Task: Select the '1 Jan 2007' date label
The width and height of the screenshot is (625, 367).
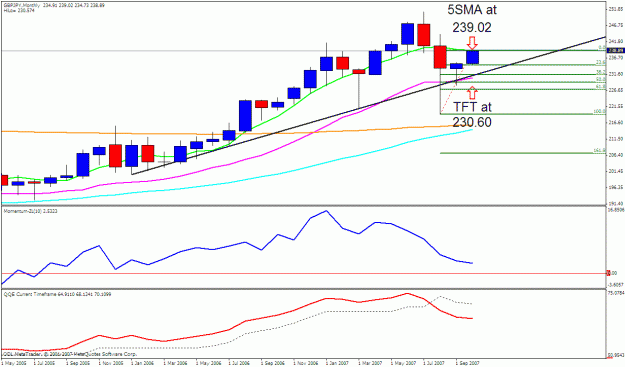Action: (337, 363)
